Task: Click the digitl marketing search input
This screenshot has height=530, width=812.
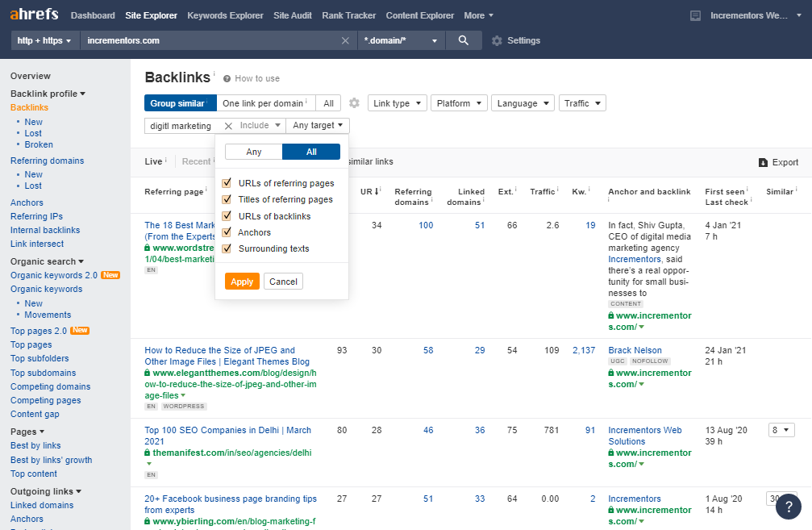Action: 184,126
